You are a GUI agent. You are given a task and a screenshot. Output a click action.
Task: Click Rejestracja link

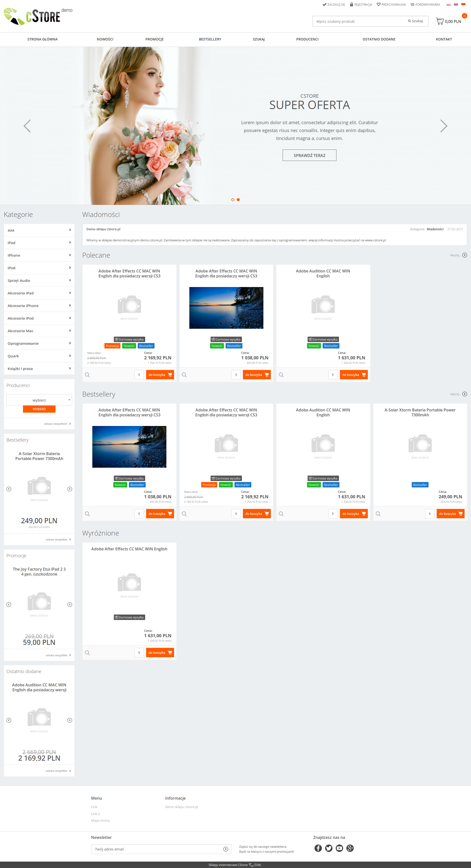[361, 5]
